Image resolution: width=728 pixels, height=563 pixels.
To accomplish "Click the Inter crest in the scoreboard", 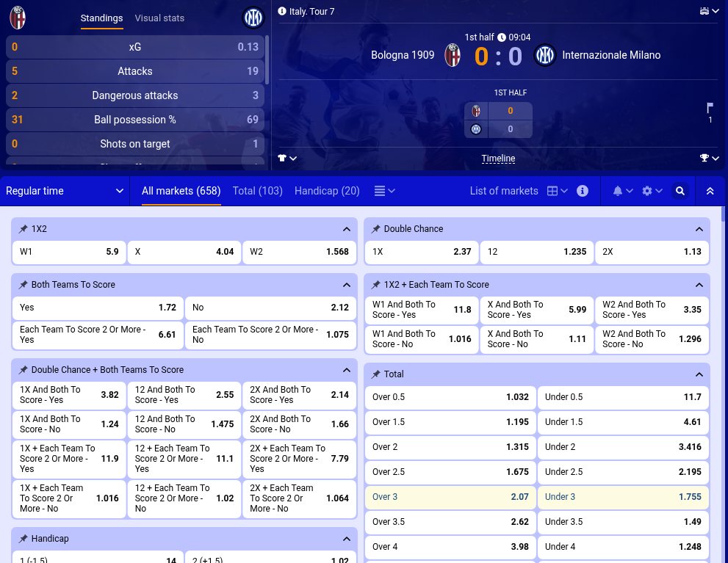I will [544, 55].
